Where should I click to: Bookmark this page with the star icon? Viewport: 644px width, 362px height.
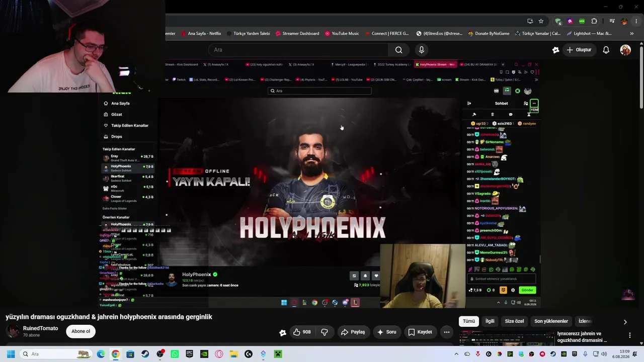[x=541, y=21]
